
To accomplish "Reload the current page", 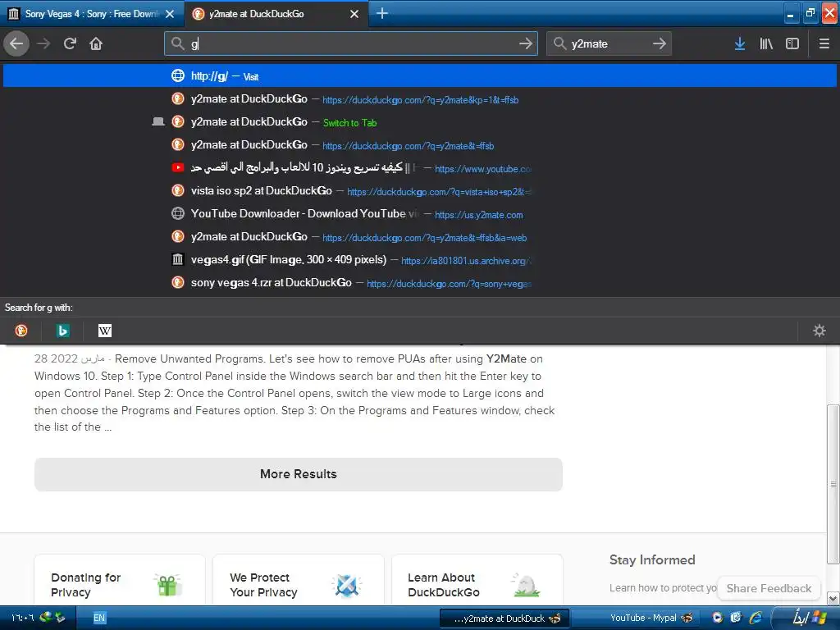I will click(x=70, y=43).
